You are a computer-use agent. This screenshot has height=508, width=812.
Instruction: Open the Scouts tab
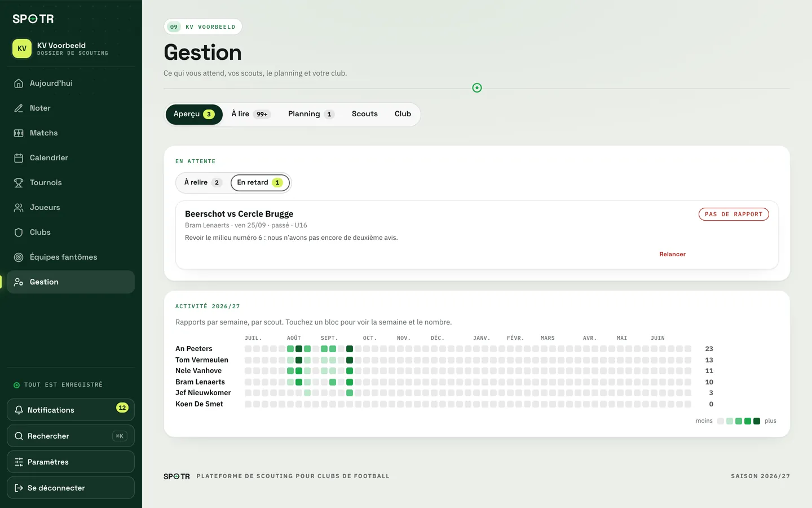(x=365, y=114)
